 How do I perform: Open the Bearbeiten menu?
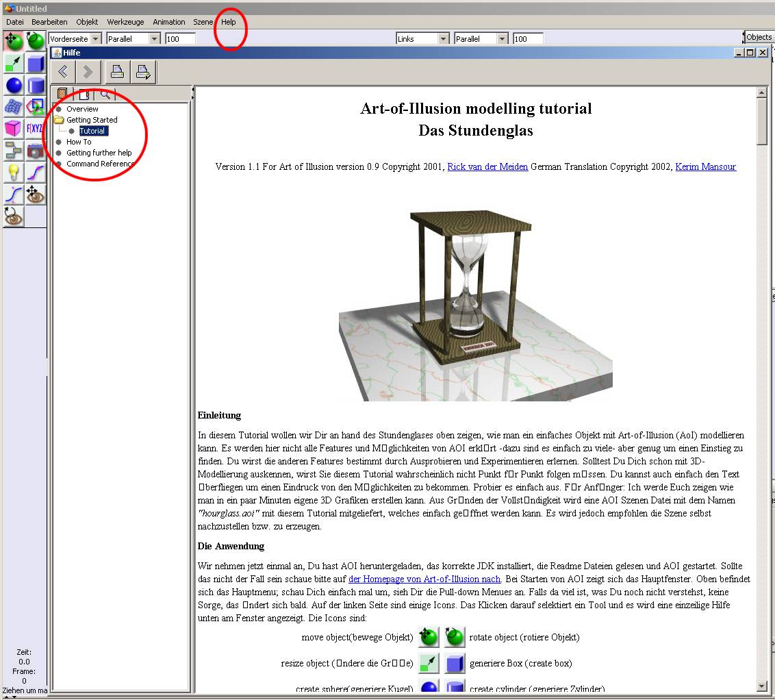(49, 22)
